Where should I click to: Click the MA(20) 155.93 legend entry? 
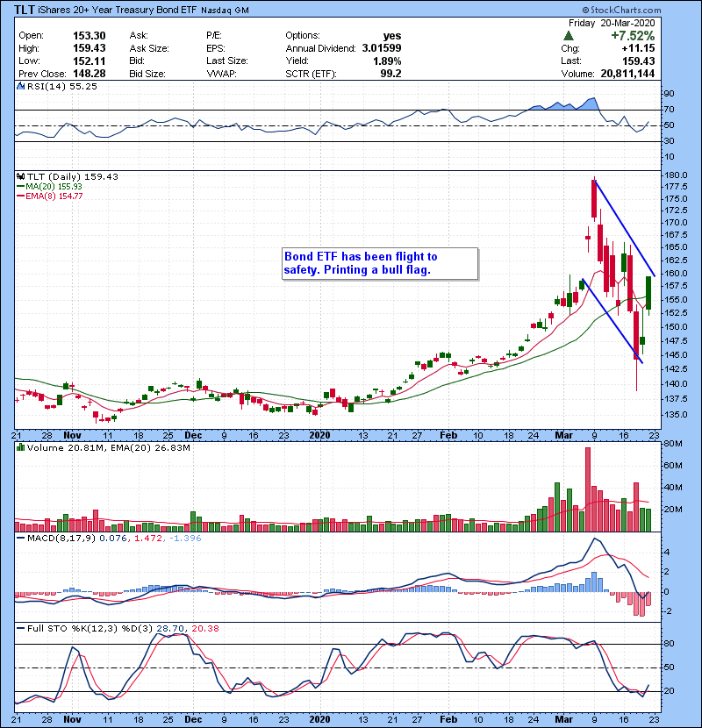(x=49, y=186)
